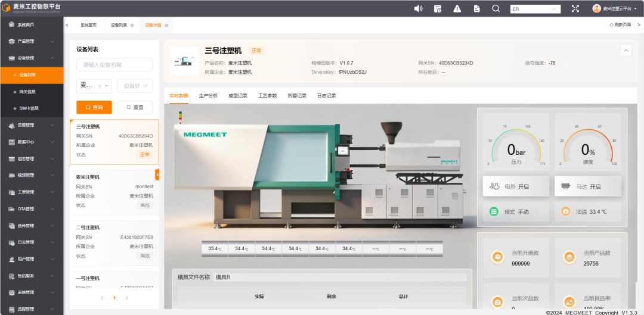
Task: Click the orange handle collapsing device list
Action: (157, 174)
